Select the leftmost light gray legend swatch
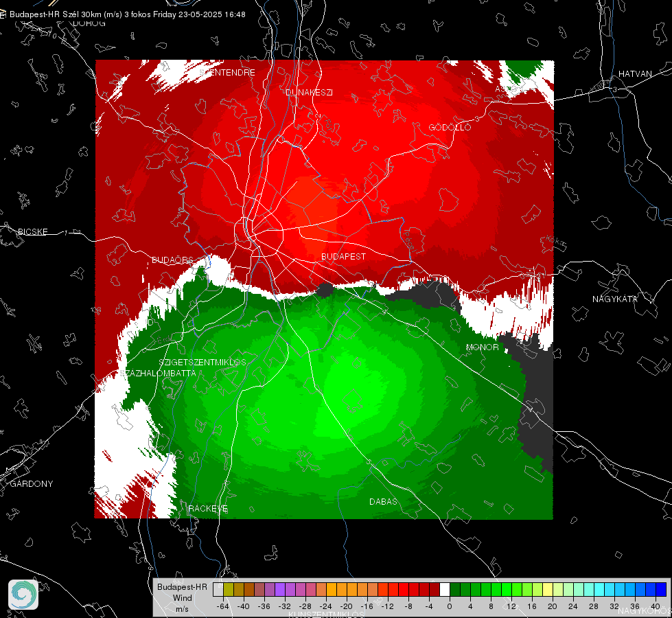 click(x=218, y=589)
